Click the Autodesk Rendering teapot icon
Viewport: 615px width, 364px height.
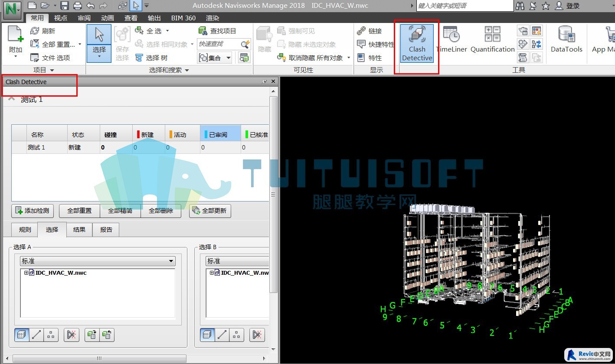pyautogui.click(x=523, y=31)
